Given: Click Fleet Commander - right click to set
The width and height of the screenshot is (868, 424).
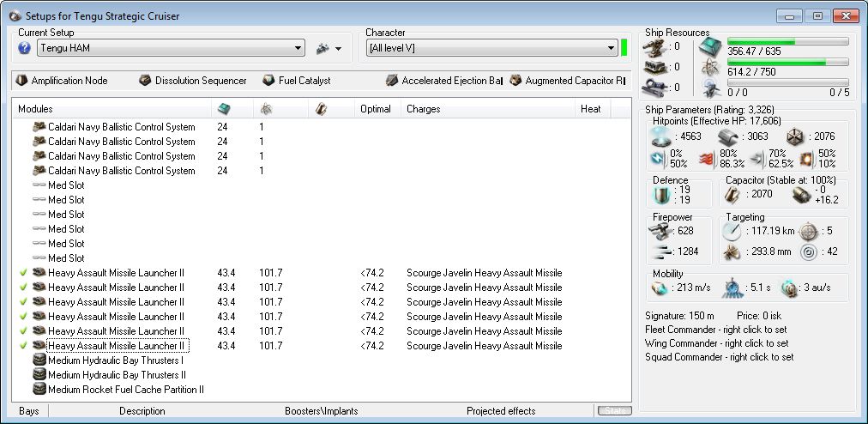Looking at the screenshot, I should 716,330.
